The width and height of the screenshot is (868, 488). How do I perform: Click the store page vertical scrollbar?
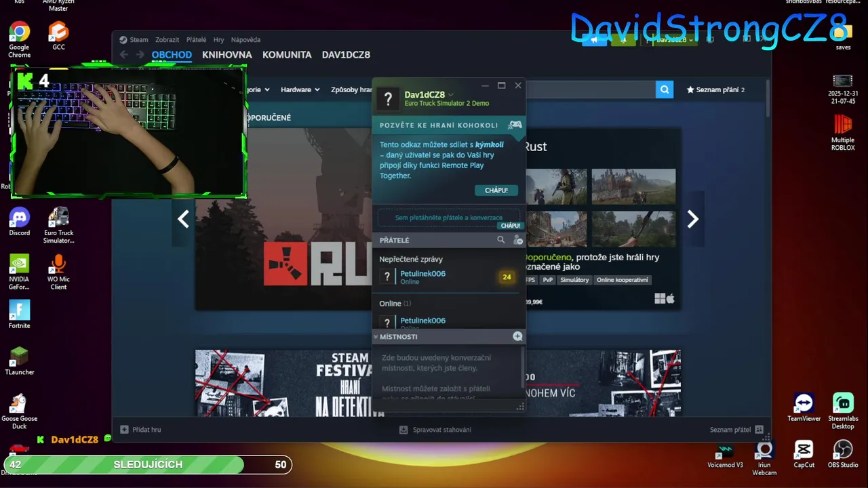click(768, 98)
